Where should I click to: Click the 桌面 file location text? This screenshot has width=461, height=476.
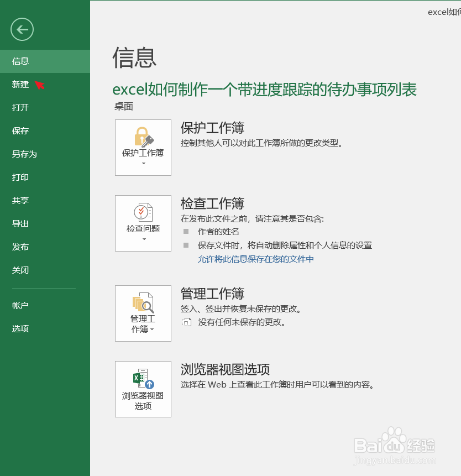pos(123,106)
